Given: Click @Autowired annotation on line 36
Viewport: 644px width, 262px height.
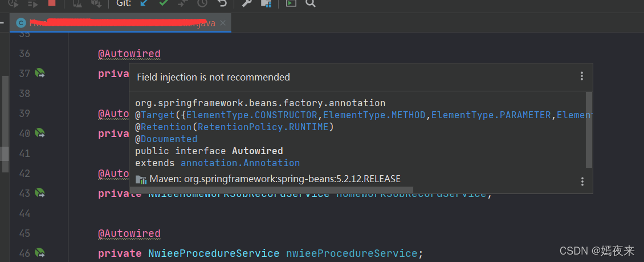Looking at the screenshot, I should click(x=129, y=54).
